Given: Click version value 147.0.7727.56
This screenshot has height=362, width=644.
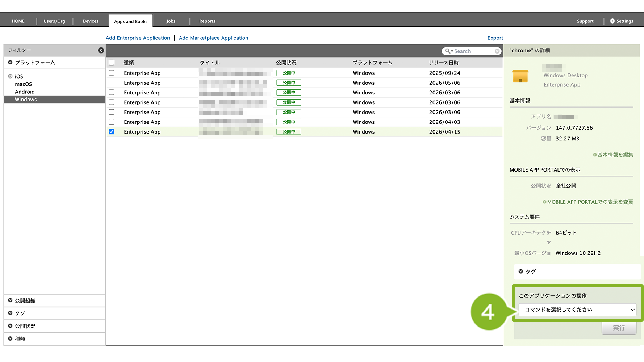Looking at the screenshot, I should coord(574,128).
